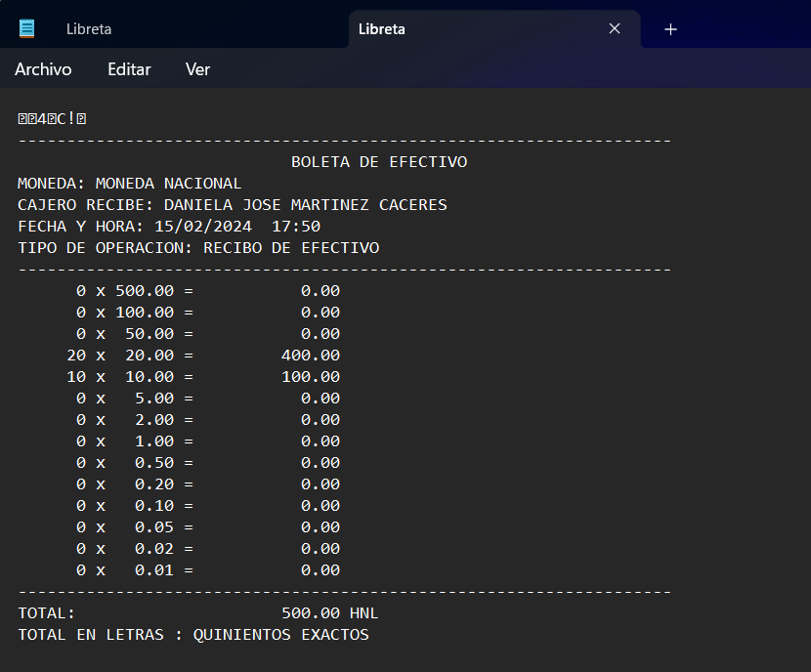Place cursor on BOLETA DE EFECTIVO heading
Viewport: 811px width, 672px height.
(x=379, y=162)
